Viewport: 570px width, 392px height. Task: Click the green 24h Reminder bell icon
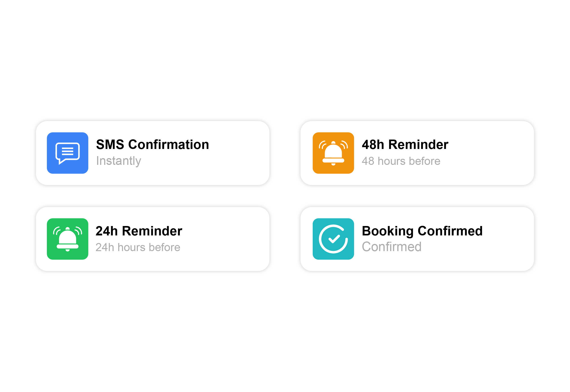point(67,239)
